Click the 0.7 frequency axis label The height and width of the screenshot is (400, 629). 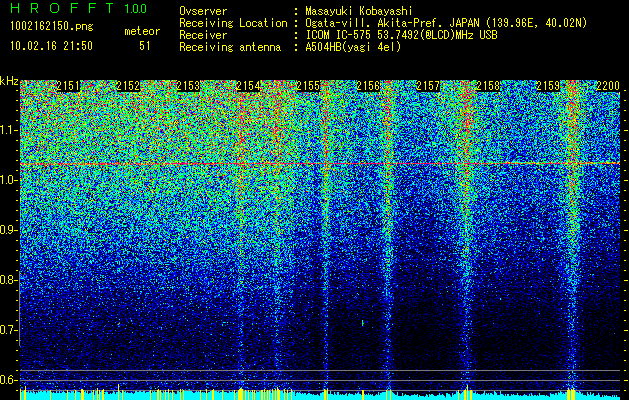coord(9,330)
